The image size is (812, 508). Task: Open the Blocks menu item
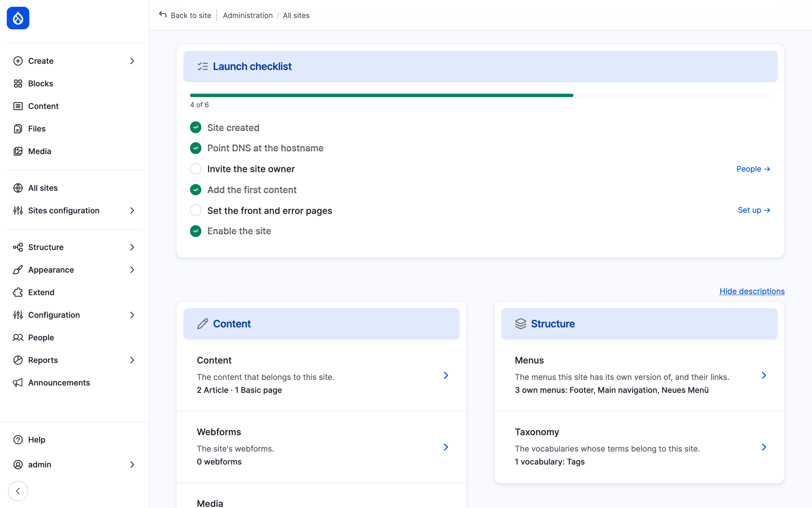click(x=74, y=83)
